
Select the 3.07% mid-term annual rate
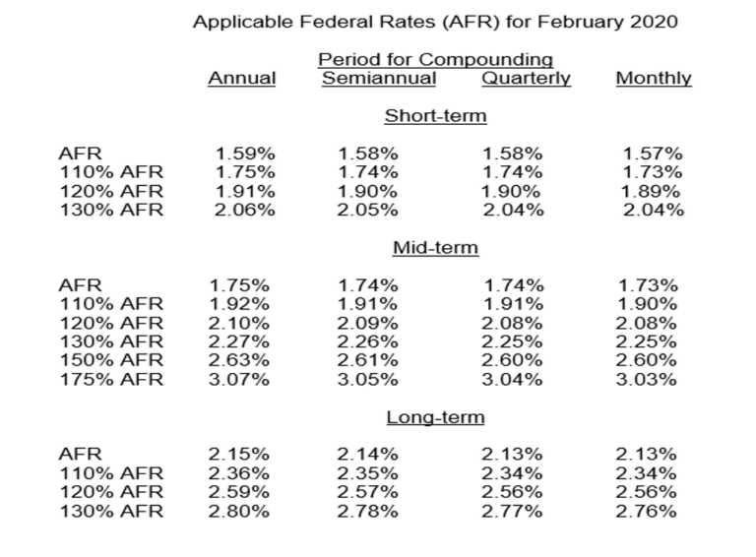point(240,381)
